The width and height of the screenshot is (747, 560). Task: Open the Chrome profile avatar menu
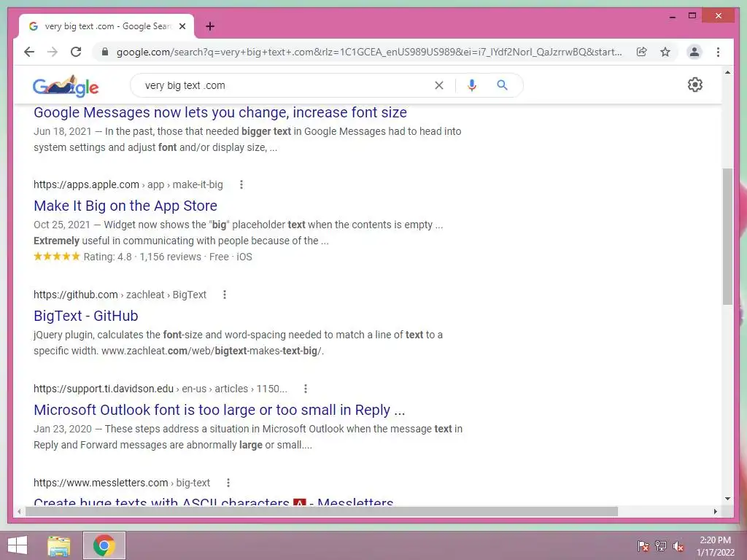pyautogui.click(x=694, y=52)
